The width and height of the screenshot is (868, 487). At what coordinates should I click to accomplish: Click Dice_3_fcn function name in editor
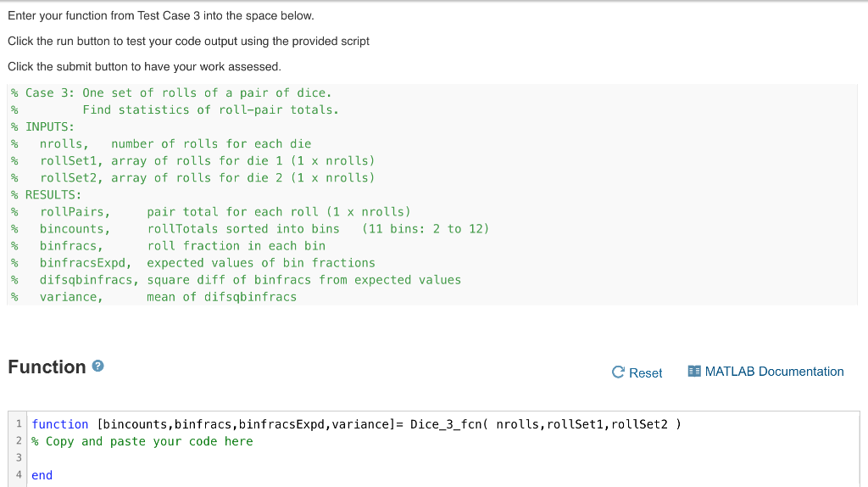coord(446,424)
